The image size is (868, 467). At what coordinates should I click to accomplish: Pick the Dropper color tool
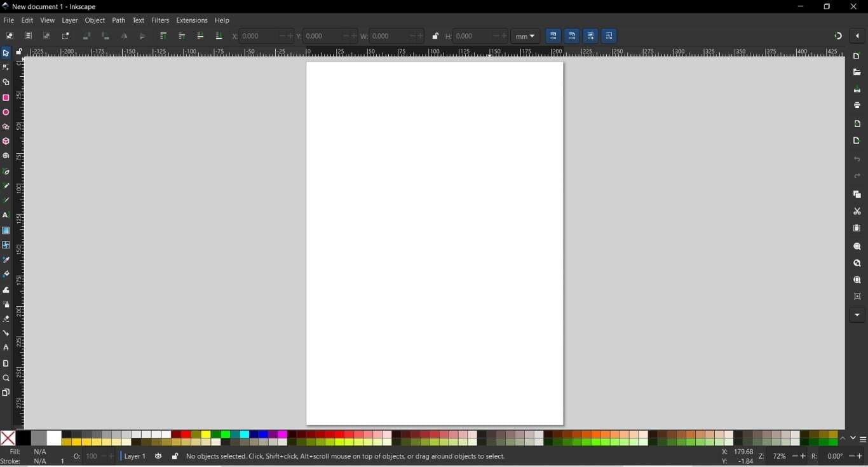point(6,260)
